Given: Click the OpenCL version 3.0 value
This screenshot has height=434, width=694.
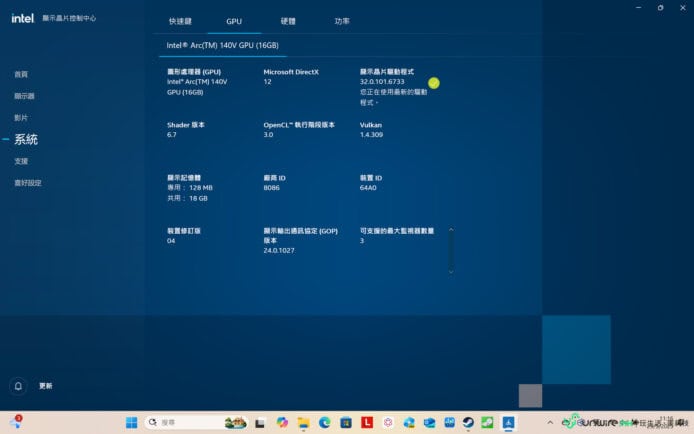Looking at the screenshot, I should 268,135.
